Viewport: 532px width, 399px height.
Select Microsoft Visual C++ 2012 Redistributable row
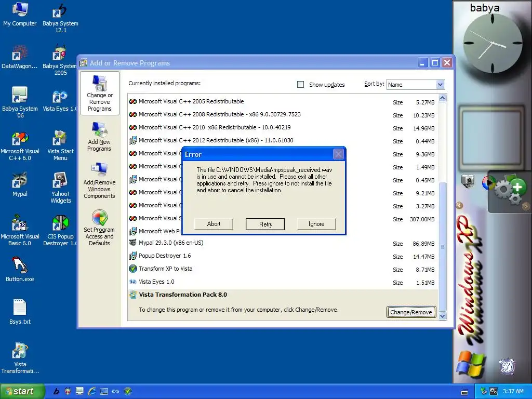(283, 140)
